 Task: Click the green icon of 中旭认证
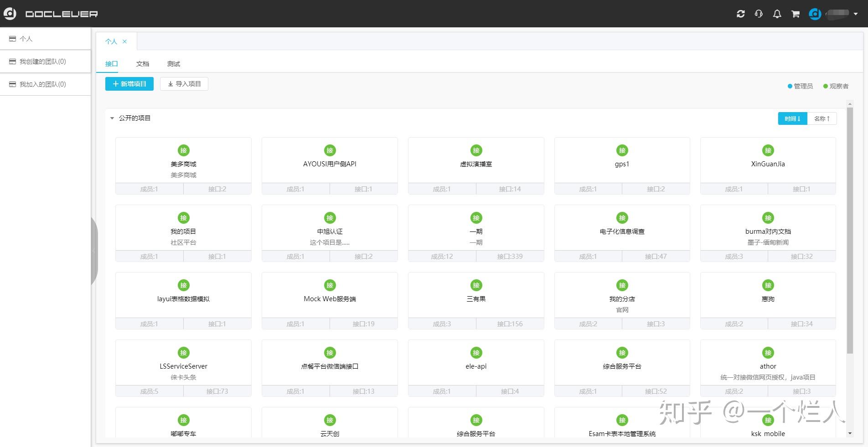[x=330, y=218]
